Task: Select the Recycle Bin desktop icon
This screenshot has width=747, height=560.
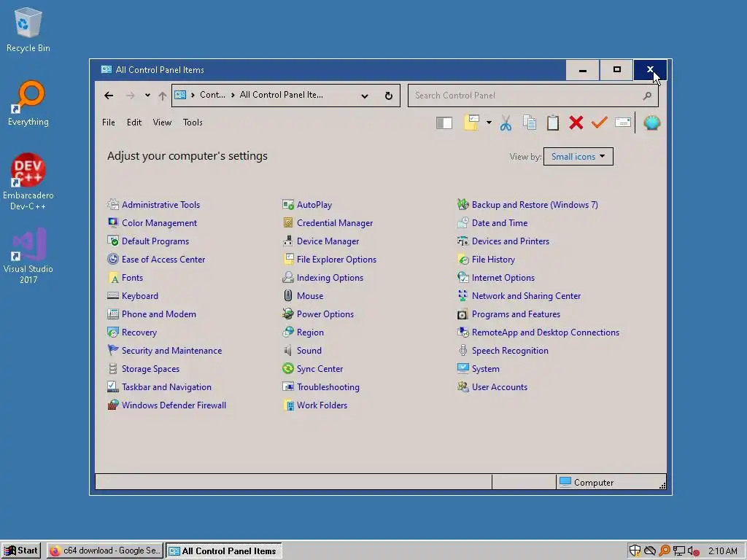Action: point(28,29)
